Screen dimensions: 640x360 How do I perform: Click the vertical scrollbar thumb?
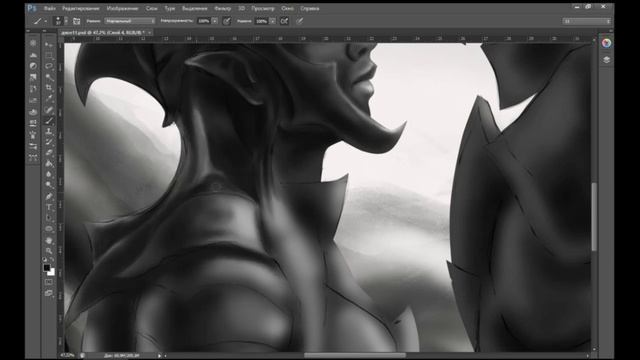(x=594, y=216)
